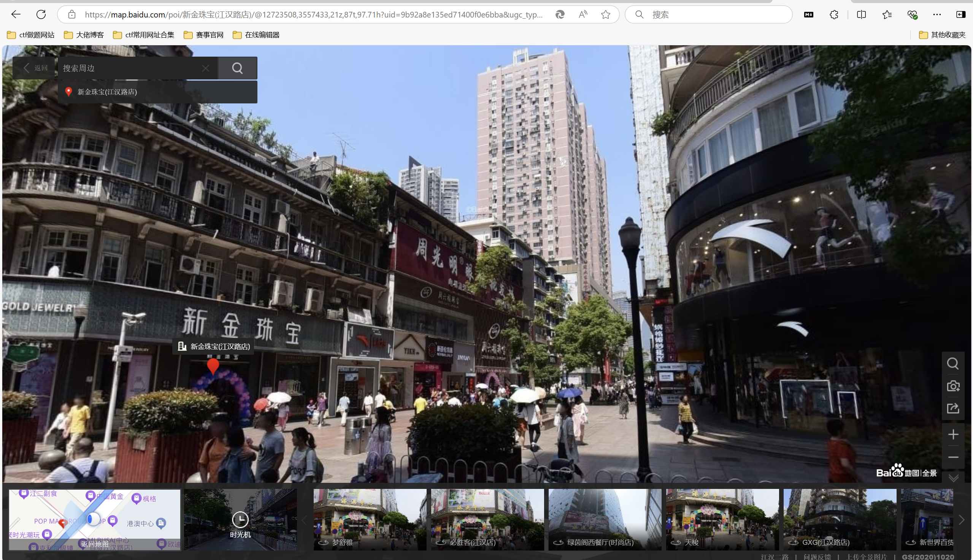The image size is (973, 560).
Task: Focus the browser 搜索 search box
Action: pyautogui.click(x=708, y=14)
